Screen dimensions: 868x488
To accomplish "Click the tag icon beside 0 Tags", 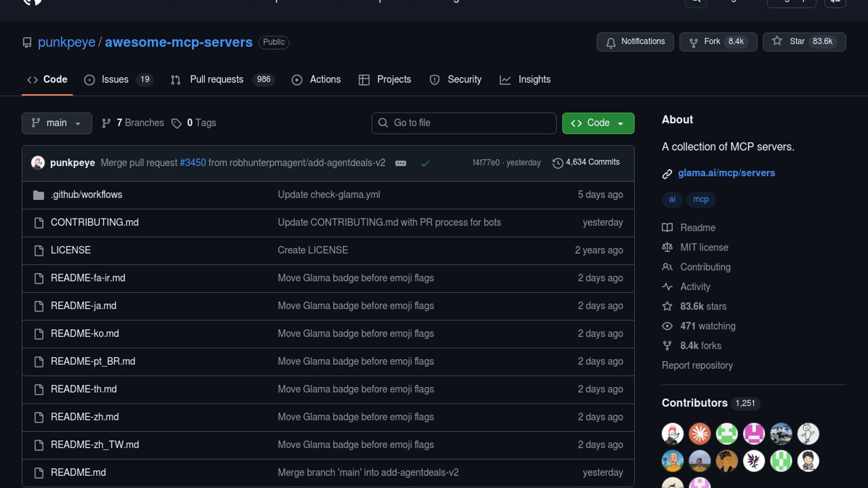I will (x=176, y=123).
